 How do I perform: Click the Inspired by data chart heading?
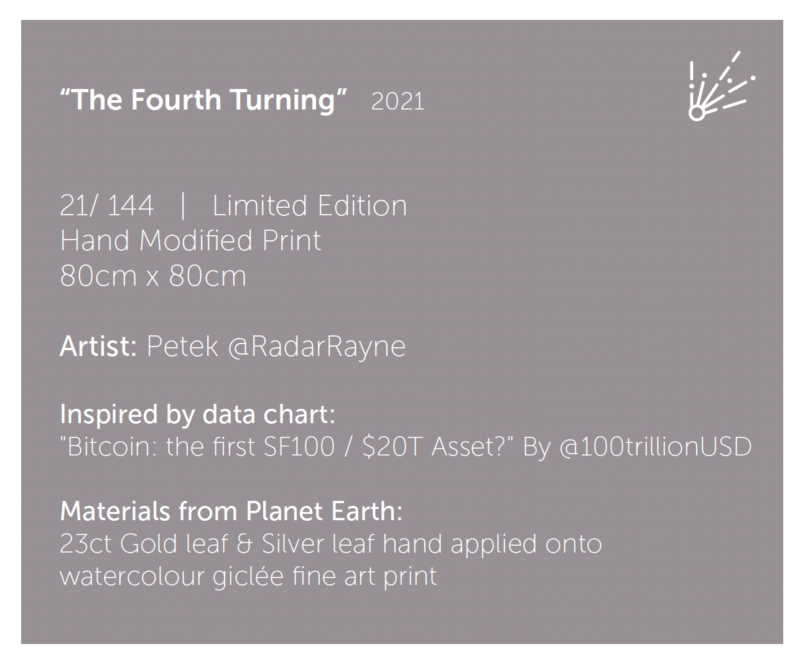pyautogui.click(x=197, y=415)
